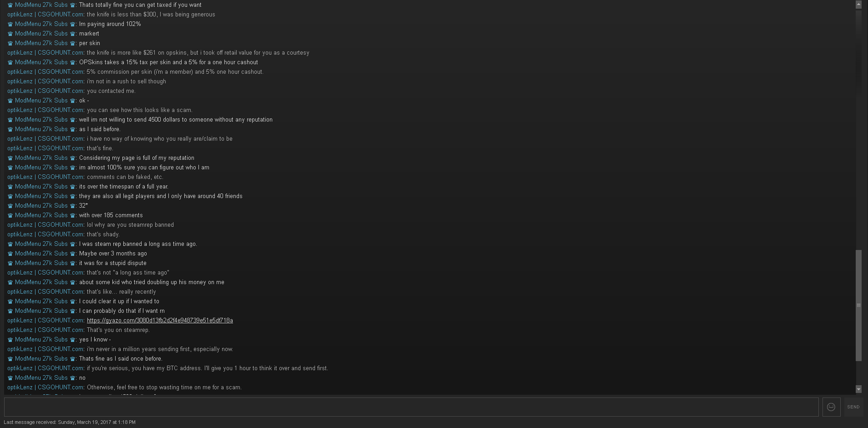Click trailing crown icon on "per skin" line
This screenshot has height=428, width=868.
72,43
